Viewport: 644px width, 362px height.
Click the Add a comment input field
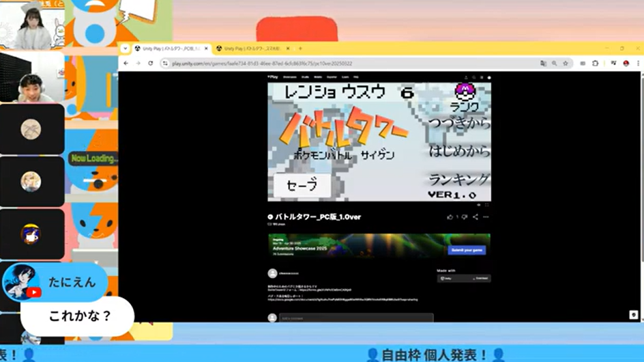coord(356,318)
